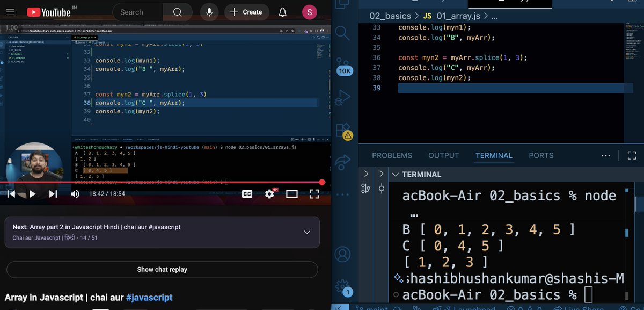
Task: Toggle closed captions CC button
Action: coord(247,194)
